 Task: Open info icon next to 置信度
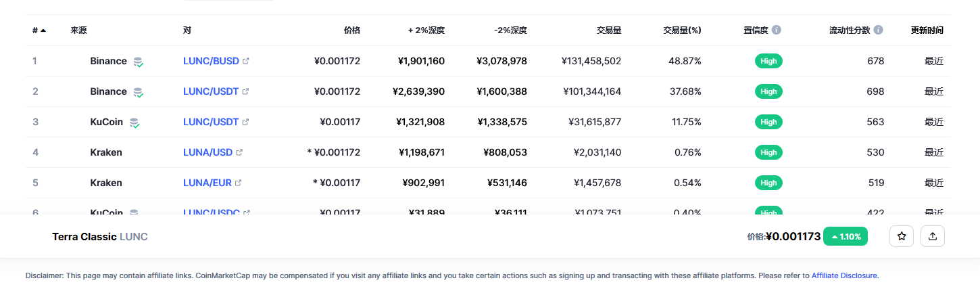[x=777, y=30]
